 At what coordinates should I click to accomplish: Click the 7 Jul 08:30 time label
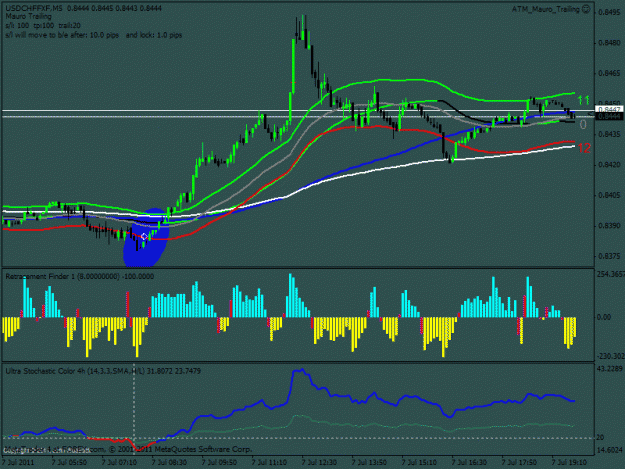pyautogui.click(x=169, y=462)
